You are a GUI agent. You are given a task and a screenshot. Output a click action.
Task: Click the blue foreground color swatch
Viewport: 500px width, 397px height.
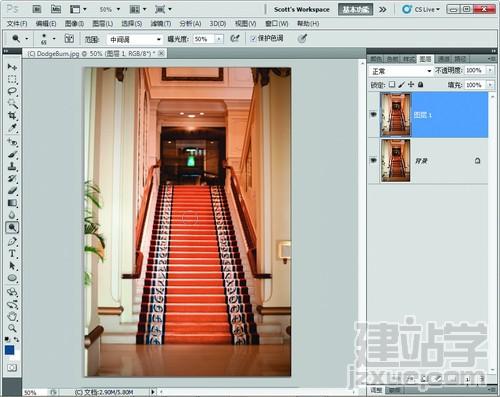point(10,350)
